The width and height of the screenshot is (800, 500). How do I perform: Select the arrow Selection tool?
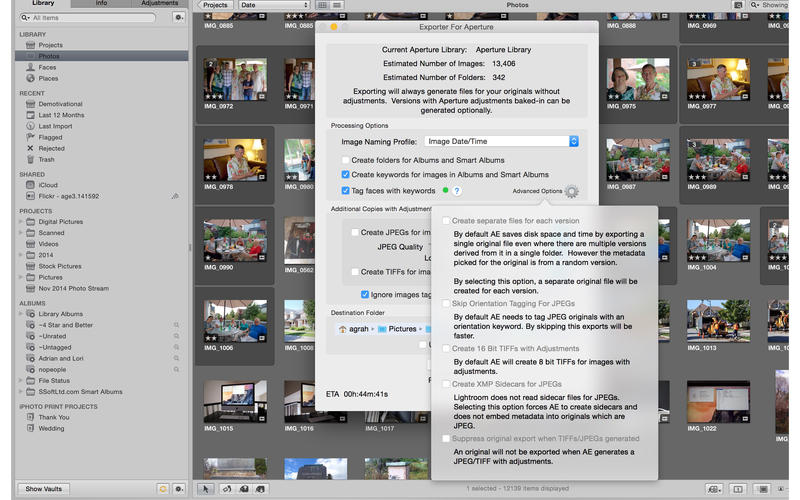(x=206, y=489)
